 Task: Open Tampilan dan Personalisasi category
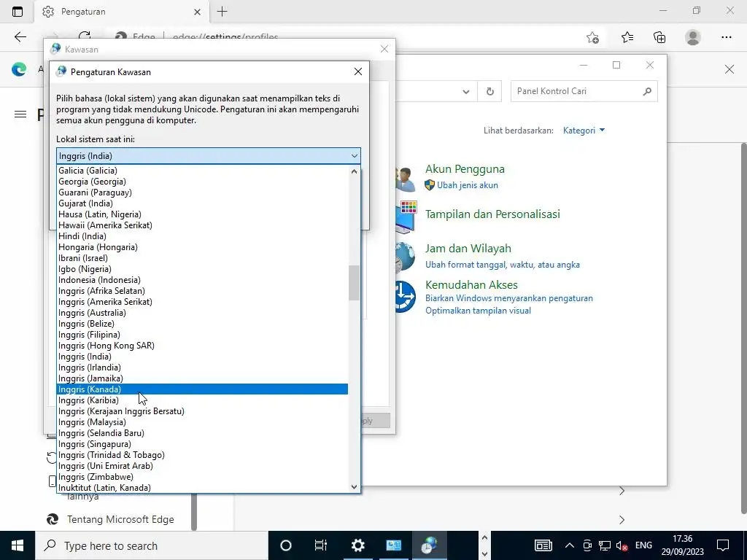point(492,214)
